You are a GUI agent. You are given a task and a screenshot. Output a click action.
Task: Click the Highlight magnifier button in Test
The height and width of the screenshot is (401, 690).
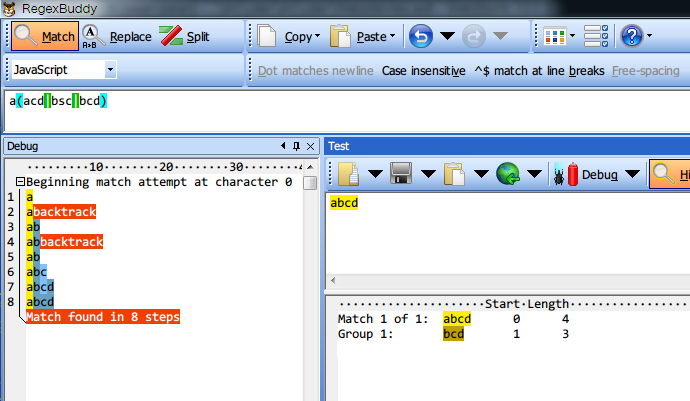tap(670, 175)
